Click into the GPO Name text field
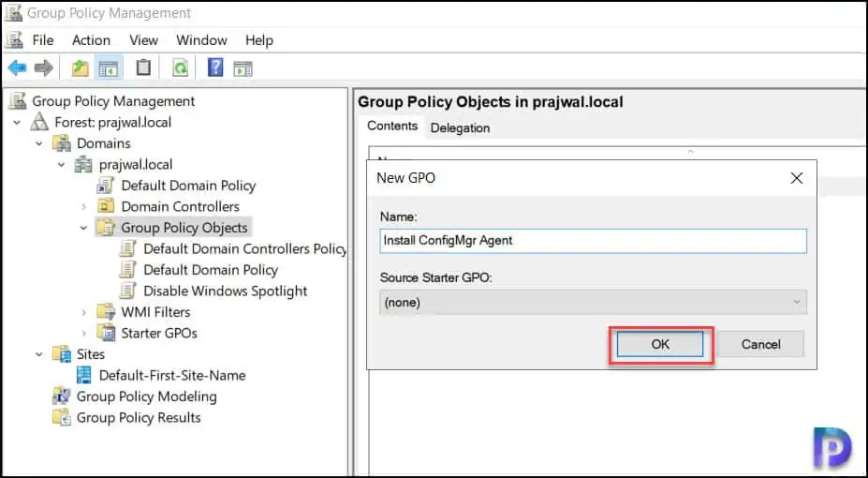This screenshot has width=868, height=478. [x=594, y=240]
